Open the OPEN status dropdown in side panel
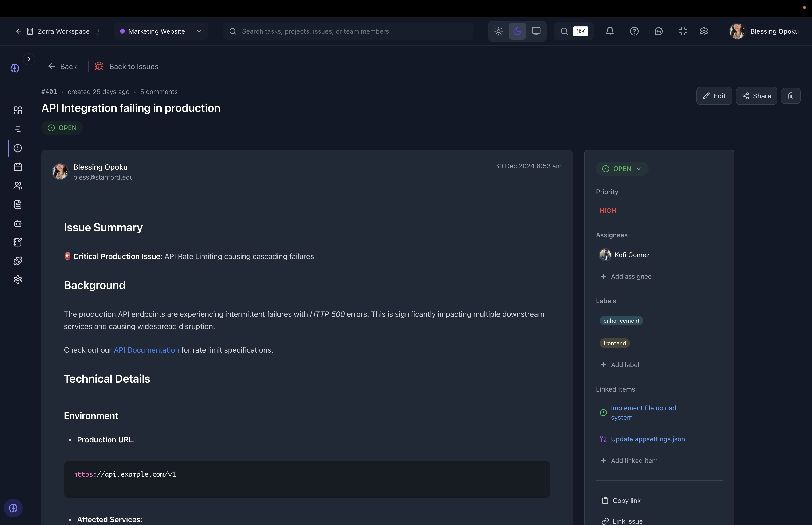The height and width of the screenshot is (525, 812). point(622,169)
